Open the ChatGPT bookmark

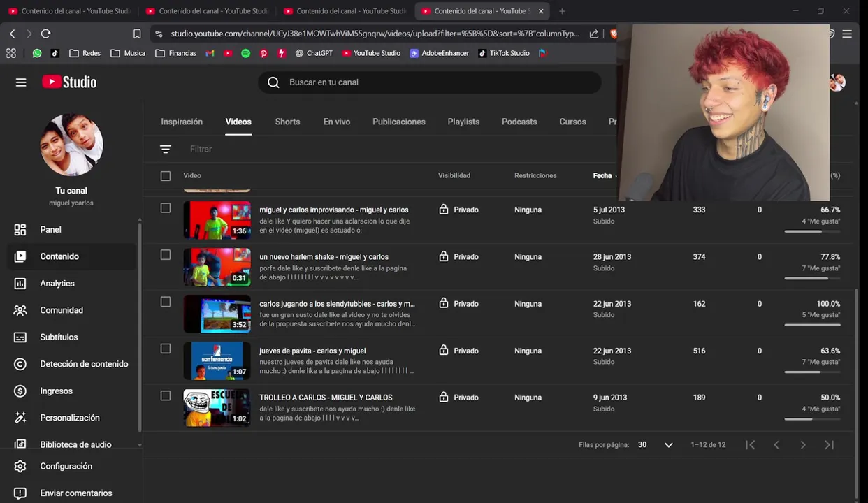click(314, 53)
